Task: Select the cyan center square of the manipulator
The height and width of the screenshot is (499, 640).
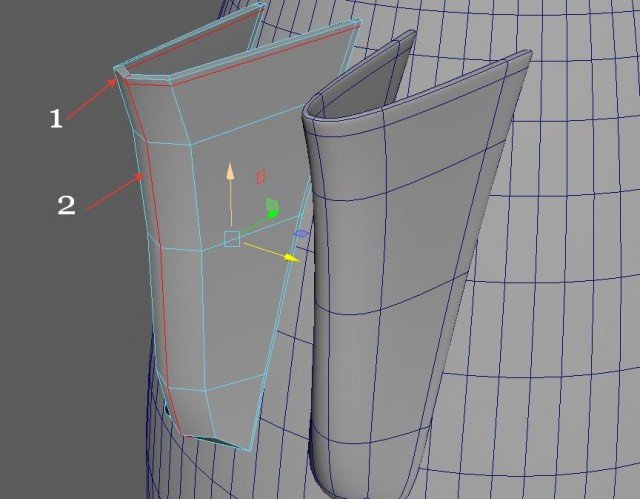Action: tap(232, 239)
